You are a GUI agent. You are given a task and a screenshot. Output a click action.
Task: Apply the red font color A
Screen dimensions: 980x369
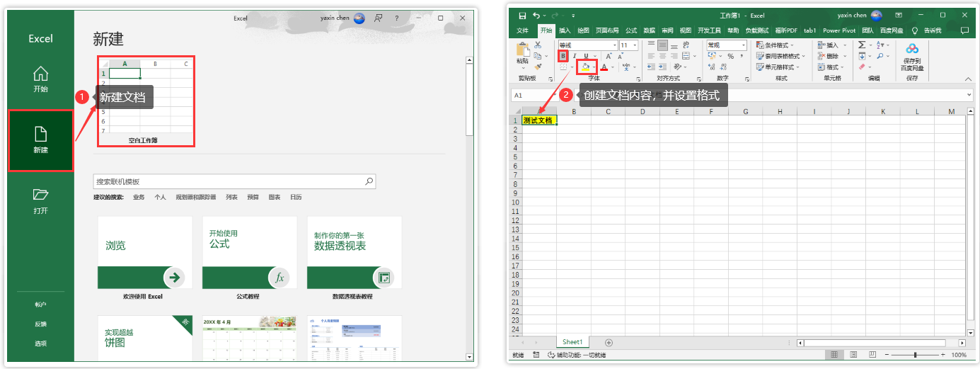[604, 67]
